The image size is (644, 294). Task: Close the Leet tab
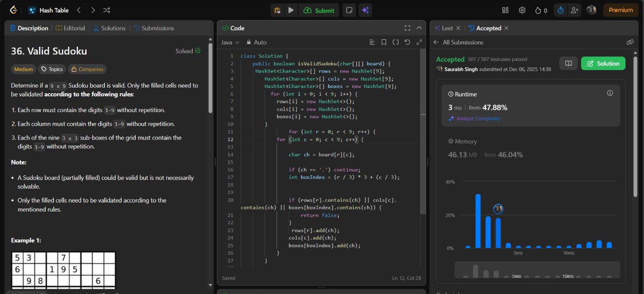click(459, 28)
